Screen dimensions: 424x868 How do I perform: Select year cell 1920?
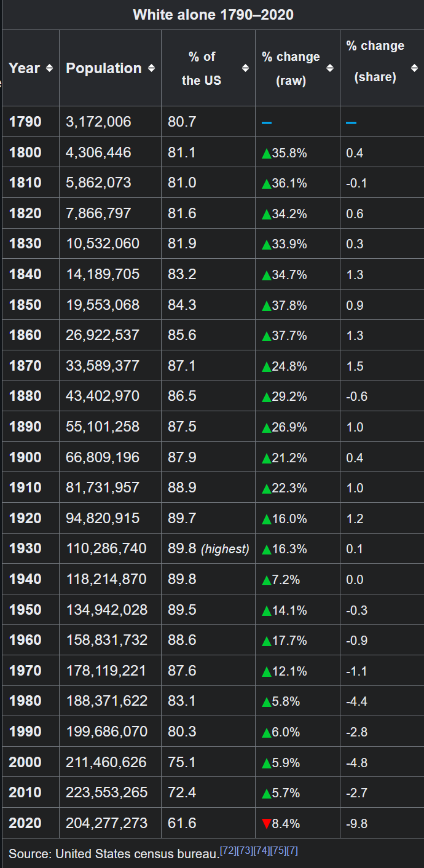point(25,518)
